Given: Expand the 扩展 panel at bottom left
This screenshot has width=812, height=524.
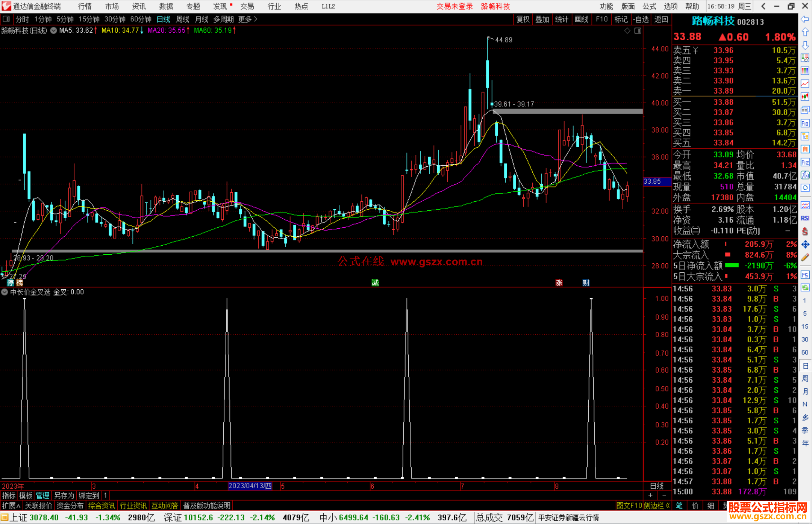Looking at the screenshot, I should coord(11,506).
